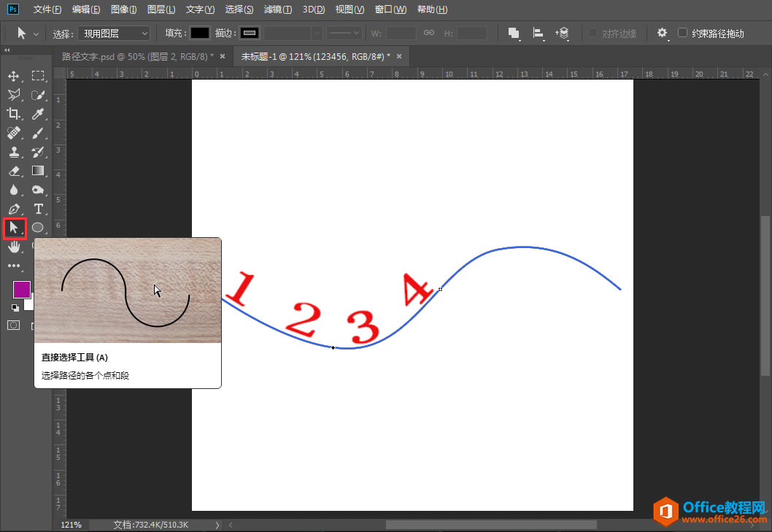This screenshot has height=532, width=772.
Task: Select the Pen tool
Action: (14, 209)
